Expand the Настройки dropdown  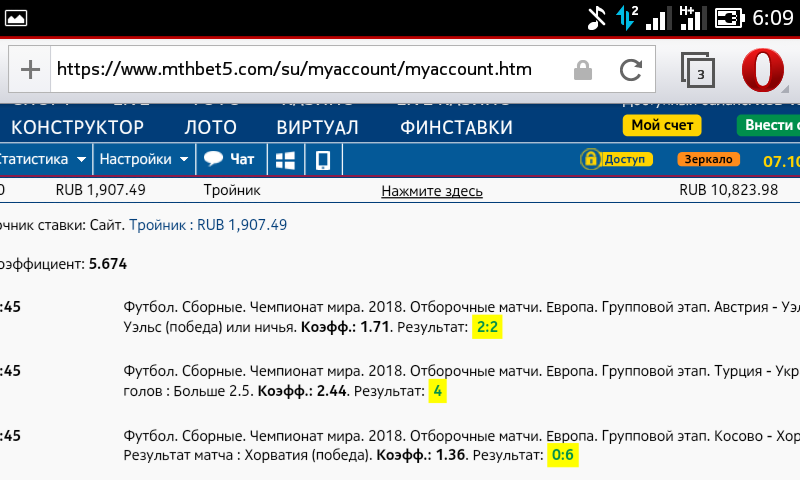pos(144,159)
